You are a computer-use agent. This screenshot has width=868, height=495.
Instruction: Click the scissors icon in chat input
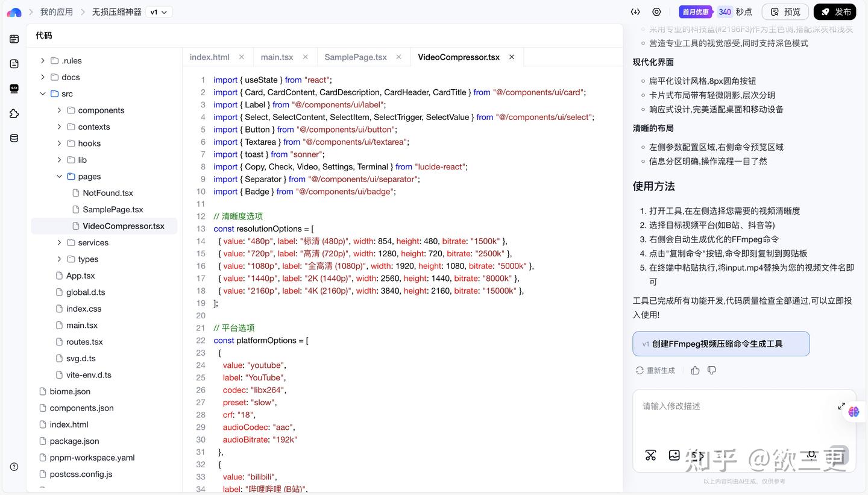(650, 456)
